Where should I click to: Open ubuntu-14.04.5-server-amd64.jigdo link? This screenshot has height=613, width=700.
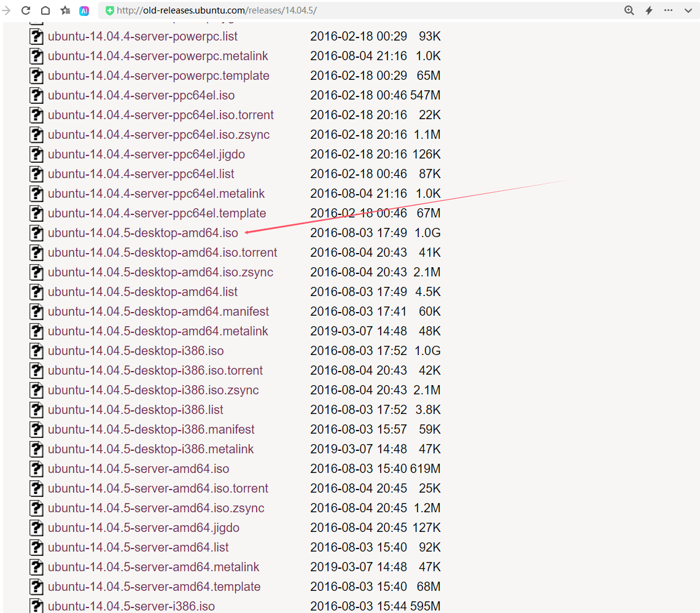click(x=143, y=527)
